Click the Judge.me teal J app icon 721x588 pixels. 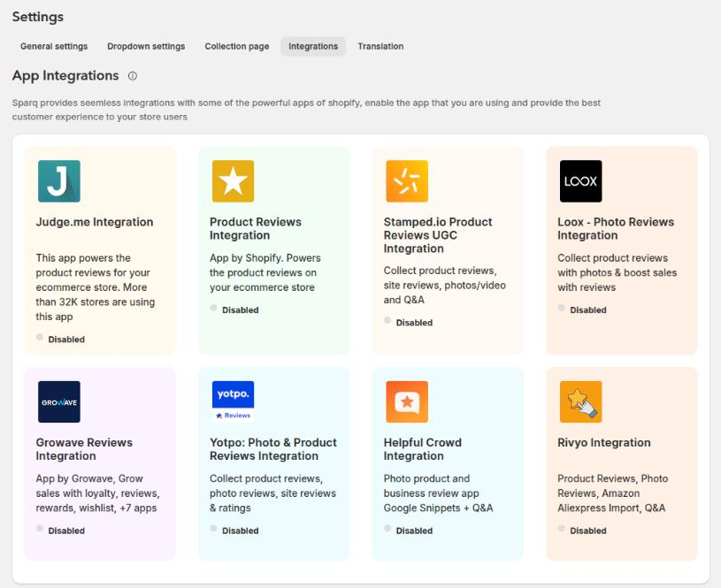[59, 181]
